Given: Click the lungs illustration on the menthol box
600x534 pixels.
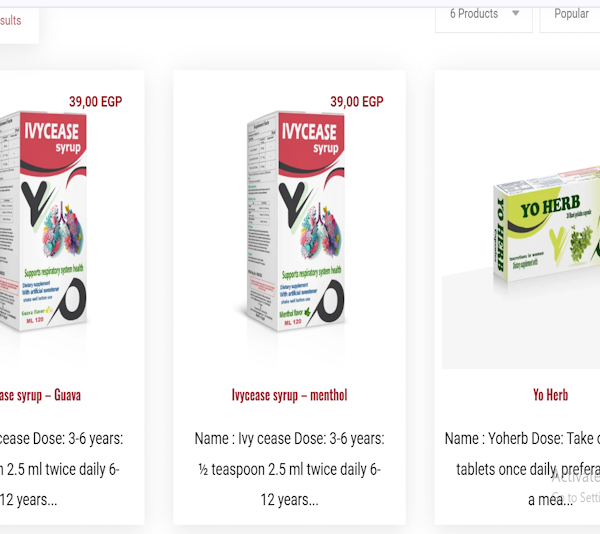Looking at the screenshot, I should coord(321,230).
